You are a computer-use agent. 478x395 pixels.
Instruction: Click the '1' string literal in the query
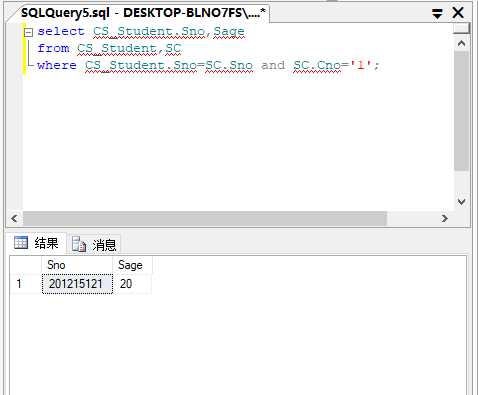[x=360, y=65]
